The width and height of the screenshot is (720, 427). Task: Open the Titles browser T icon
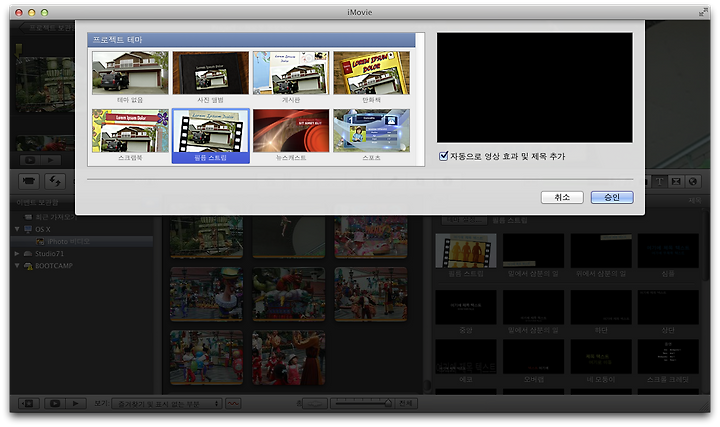659,181
